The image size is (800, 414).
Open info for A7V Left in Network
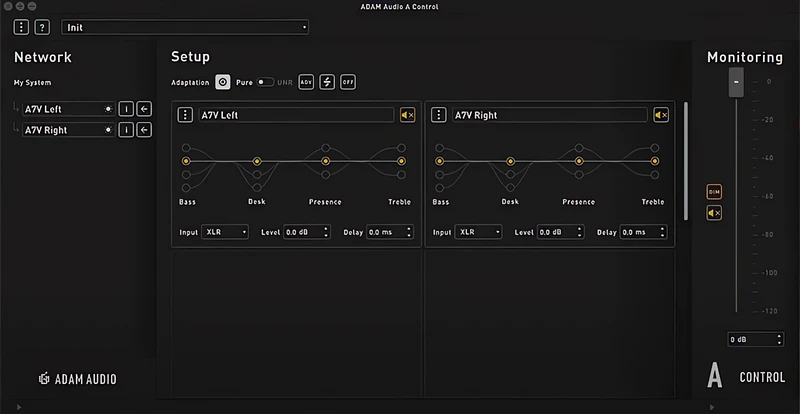tap(126, 109)
